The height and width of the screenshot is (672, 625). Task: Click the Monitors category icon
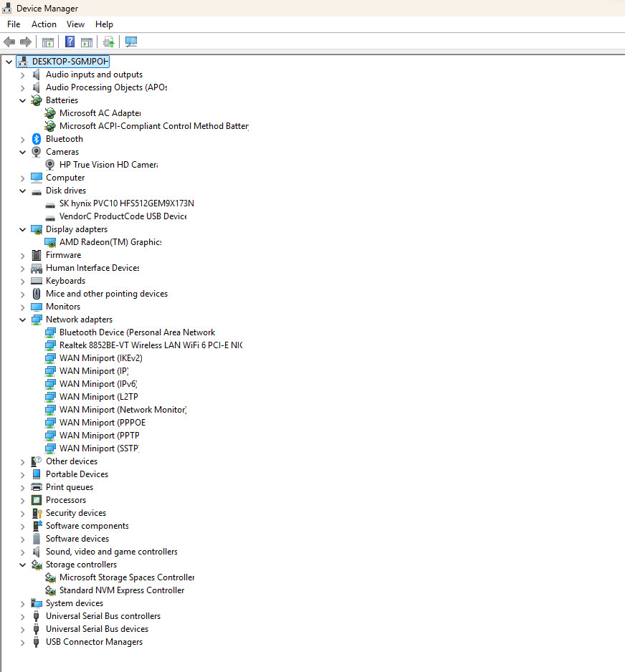point(37,307)
